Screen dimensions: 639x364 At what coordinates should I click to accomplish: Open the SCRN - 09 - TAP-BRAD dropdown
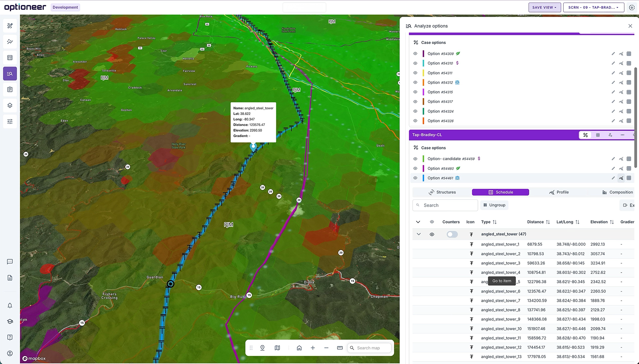593,7
